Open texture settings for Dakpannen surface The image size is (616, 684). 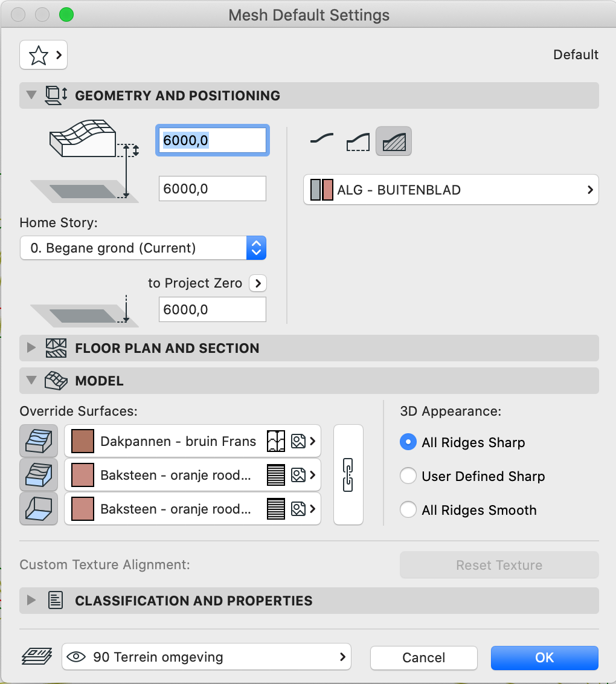coord(298,441)
